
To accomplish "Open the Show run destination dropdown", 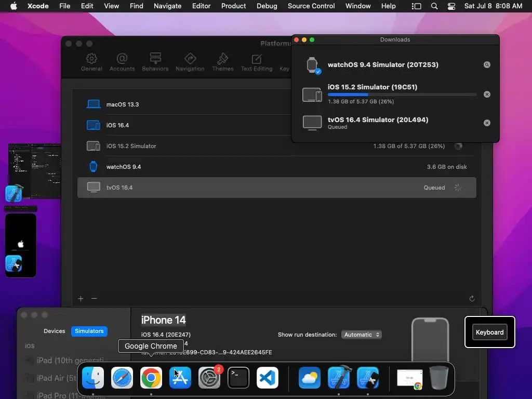I will 362,335.
